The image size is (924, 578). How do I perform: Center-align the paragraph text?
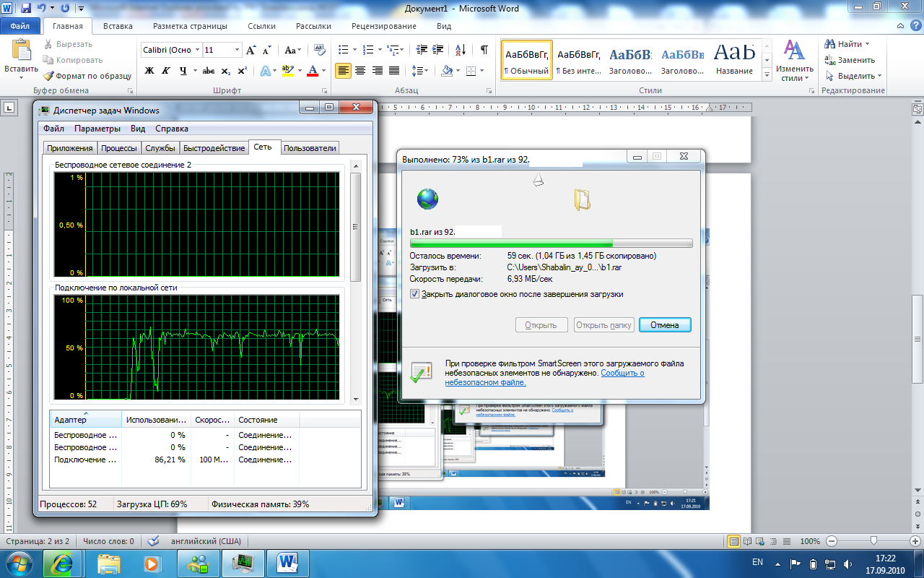[359, 71]
